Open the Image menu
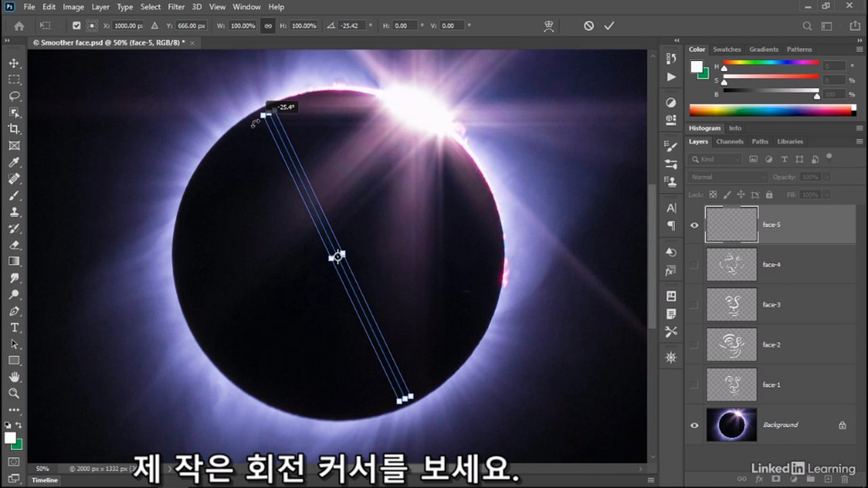Image resolution: width=868 pixels, height=488 pixels. click(73, 7)
